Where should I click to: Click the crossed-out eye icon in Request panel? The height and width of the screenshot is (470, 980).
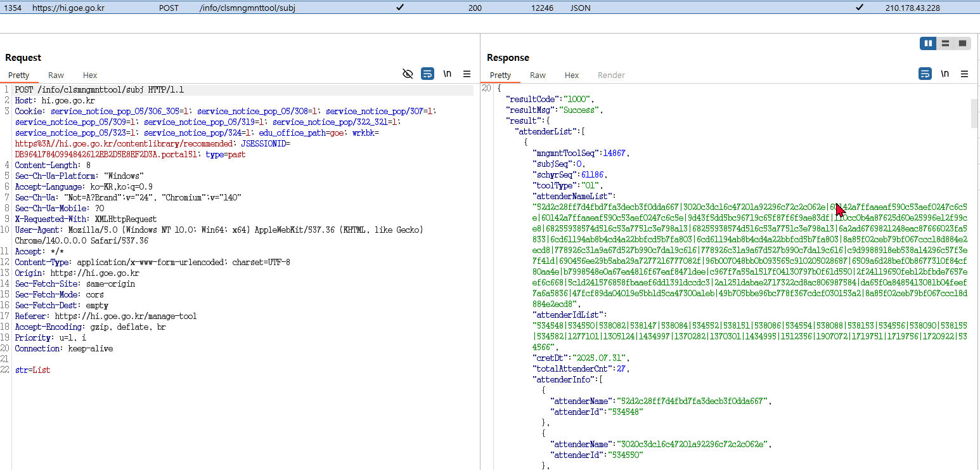coord(408,74)
